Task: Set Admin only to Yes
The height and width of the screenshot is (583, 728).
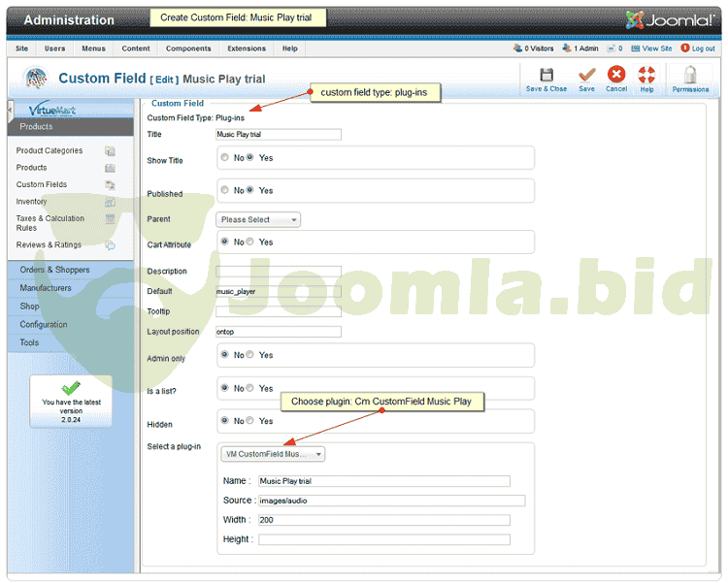Action: 249,355
